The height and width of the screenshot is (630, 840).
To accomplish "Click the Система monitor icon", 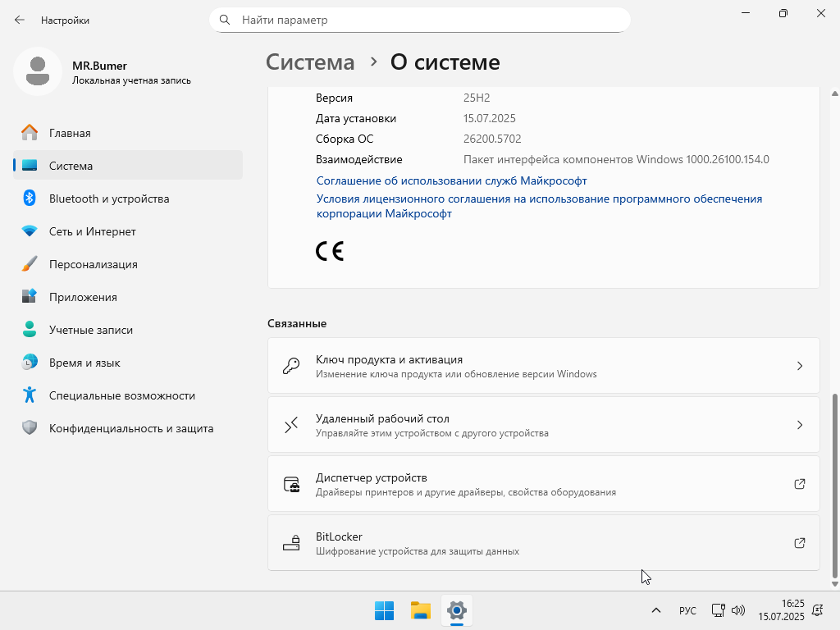I will pos(30,166).
